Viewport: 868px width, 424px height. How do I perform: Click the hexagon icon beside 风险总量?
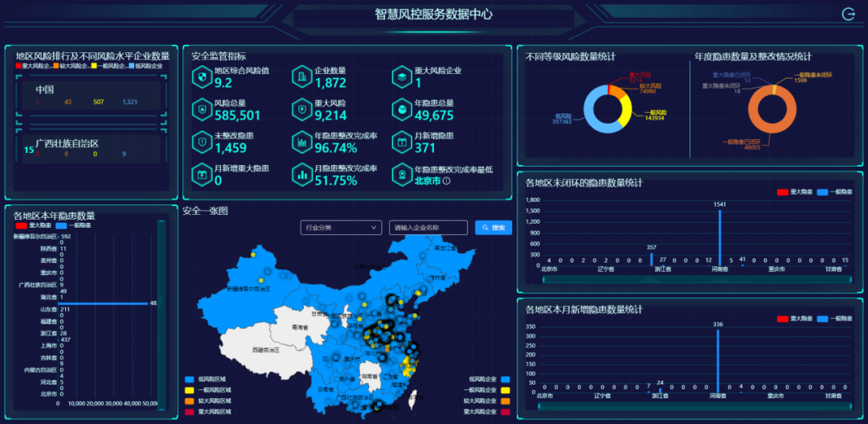(202, 109)
